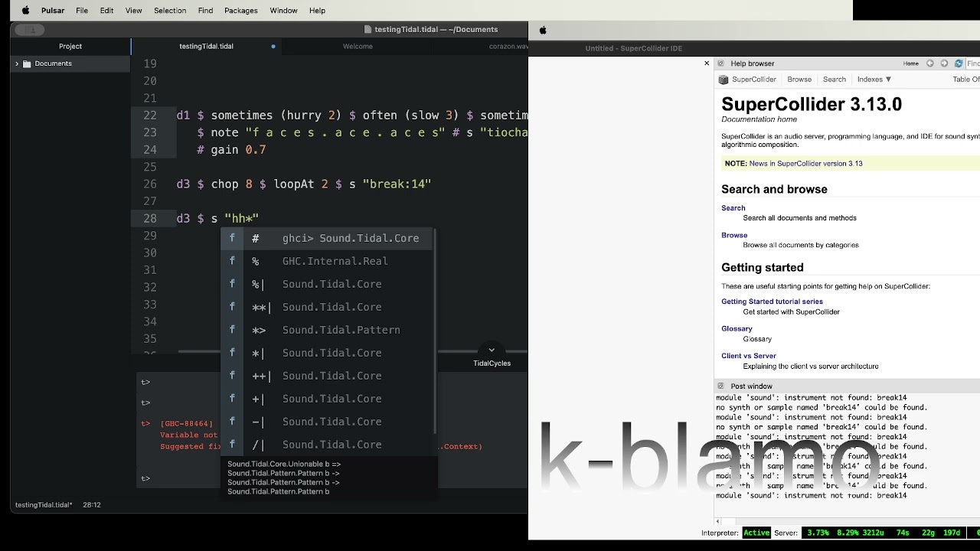Click testingTidal.tidal* in the status bar
Viewport: 980px width, 551px height.
(x=44, y=505)
